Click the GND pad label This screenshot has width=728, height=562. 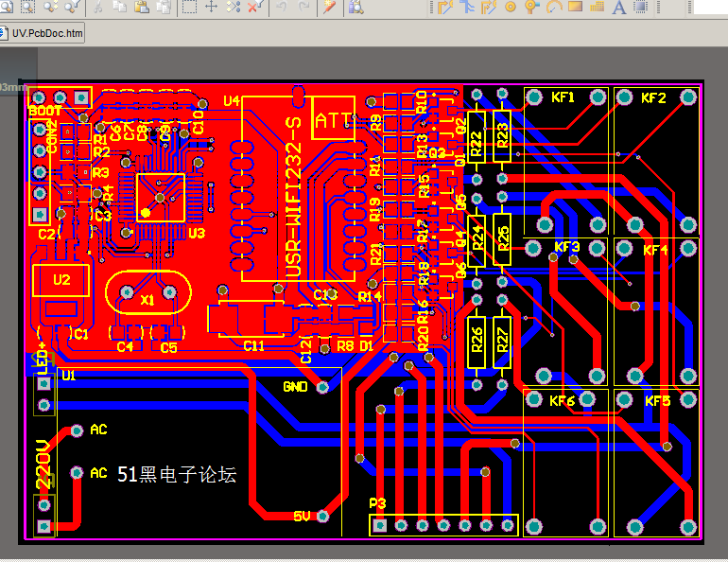[x=295, y=386]
